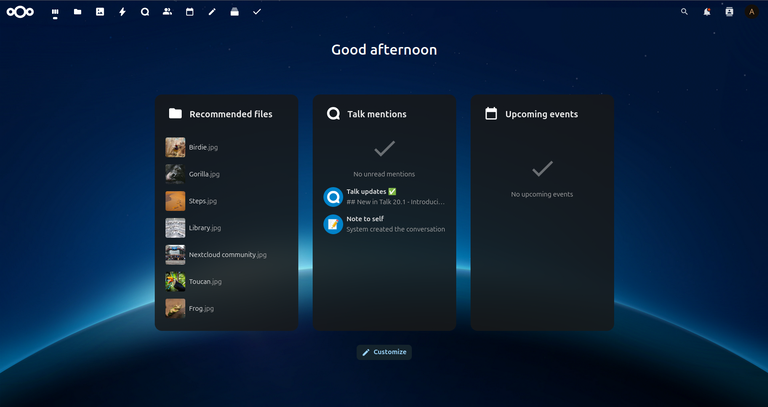Expand the user avatar account menu

752,12
